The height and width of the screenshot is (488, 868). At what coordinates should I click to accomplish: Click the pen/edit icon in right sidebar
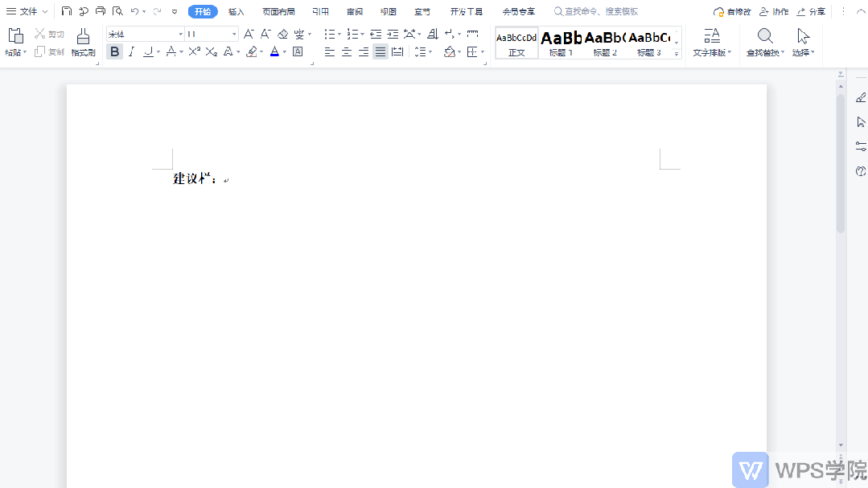tap(861, 98)
